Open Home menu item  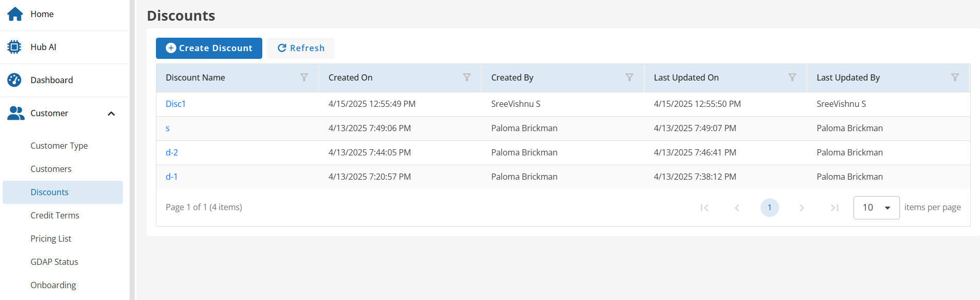coord(64,14)
